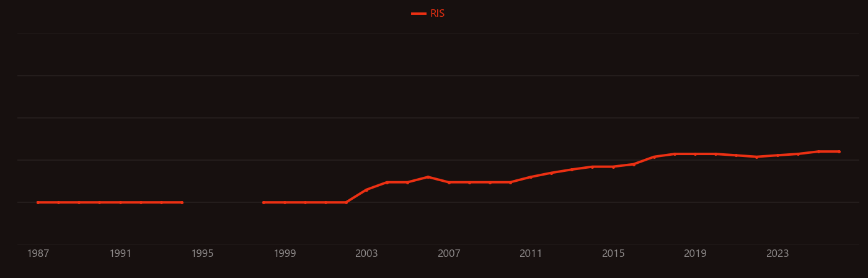This screenshot has width=868, height=278.
Task: Select the 2011 x-axis label
Action: 531,254
